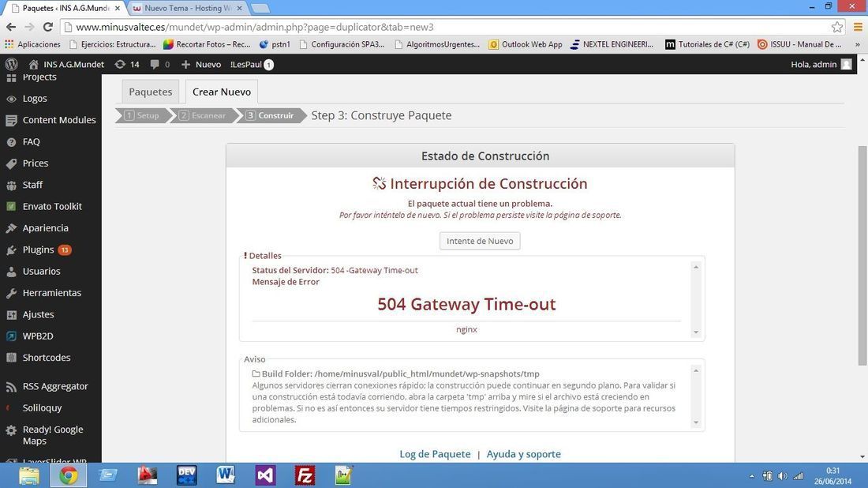
Task: Open Hola, admin account menu
Action: [821, 64]
